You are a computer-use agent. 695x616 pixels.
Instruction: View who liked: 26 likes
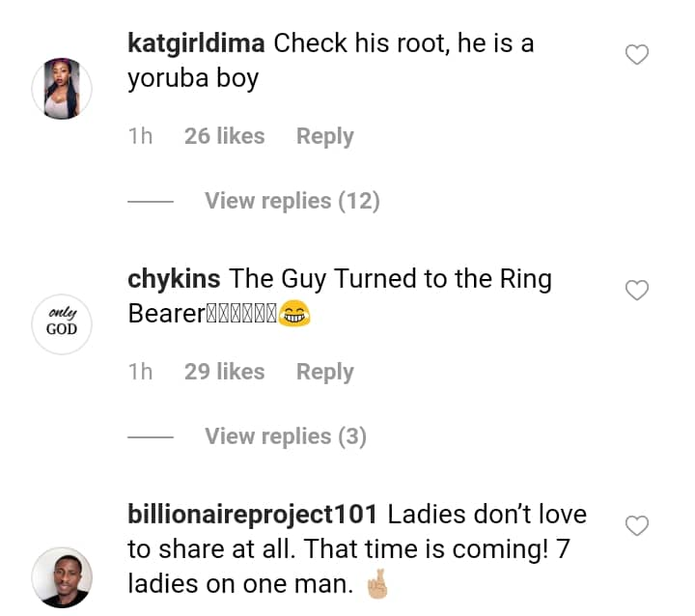(224, 137)
